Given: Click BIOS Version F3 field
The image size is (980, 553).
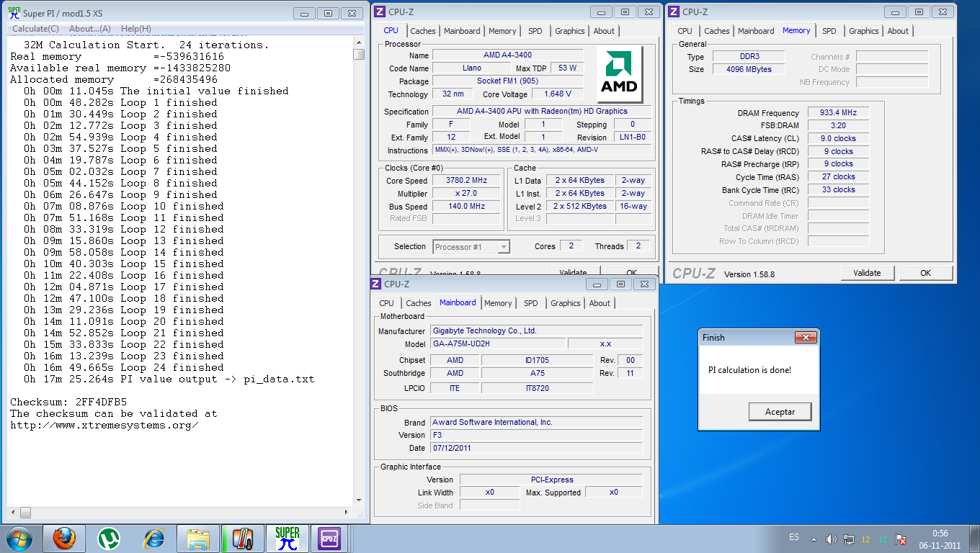Looking at the screenshot, I should coord(536,435).
